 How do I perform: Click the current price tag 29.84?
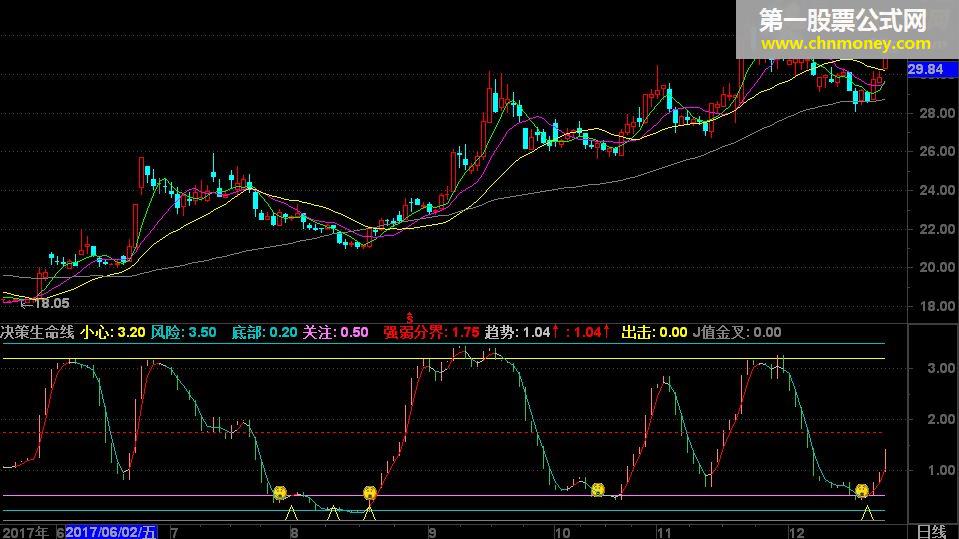931,69
